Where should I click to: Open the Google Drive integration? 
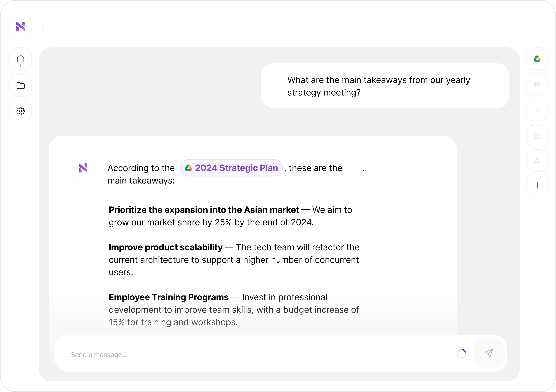click(537, 59)
